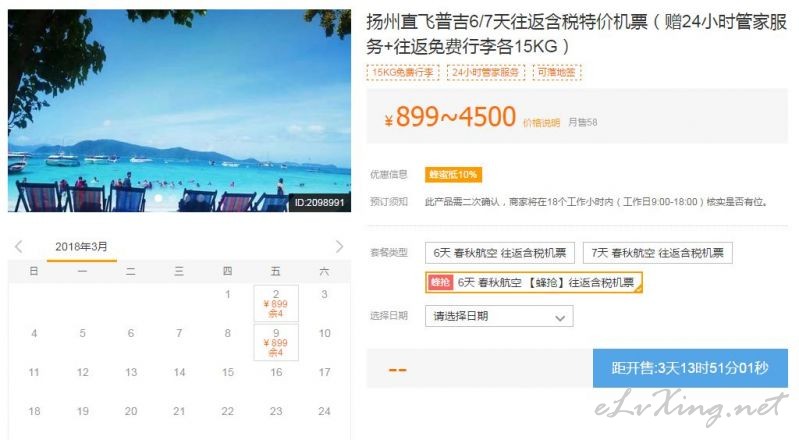Click March 16 in the calendar
The width and height of the screenshot is (799, 440).
[x=276, y=373]
